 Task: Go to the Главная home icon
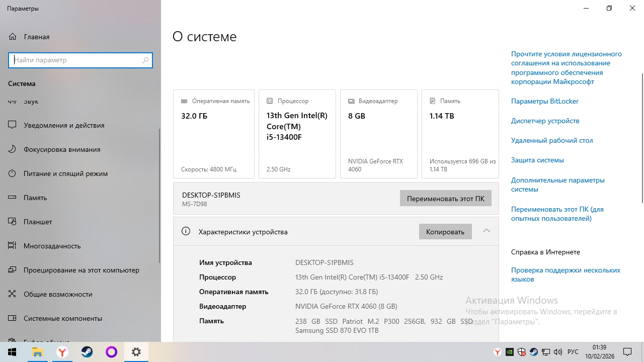pos(13,37)
